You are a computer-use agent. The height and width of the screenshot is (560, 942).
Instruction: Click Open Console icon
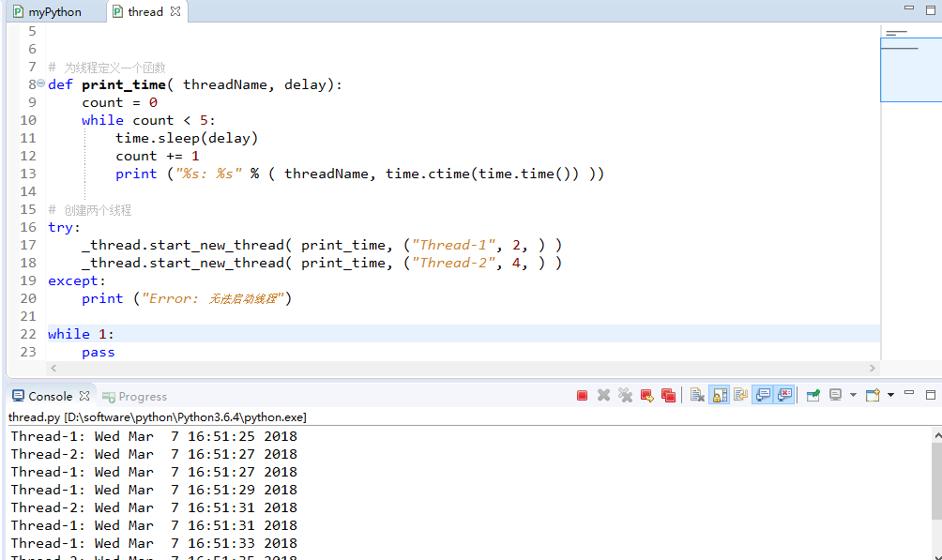click(873, 395)
